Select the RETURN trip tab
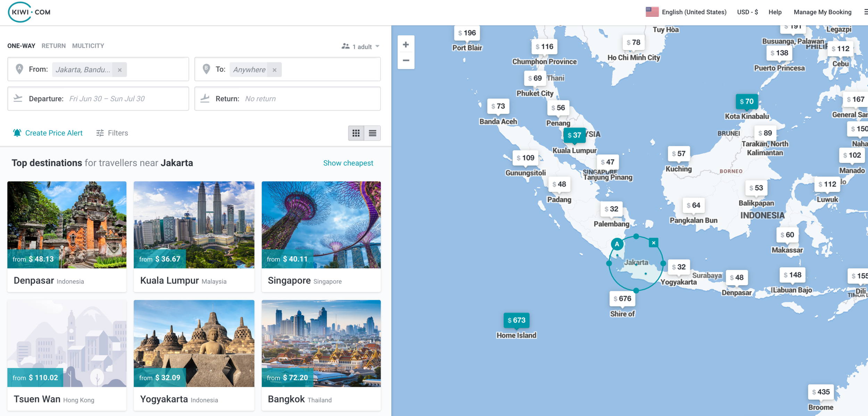The width and height of the screenshot is (868, 416). coord(53,46)
